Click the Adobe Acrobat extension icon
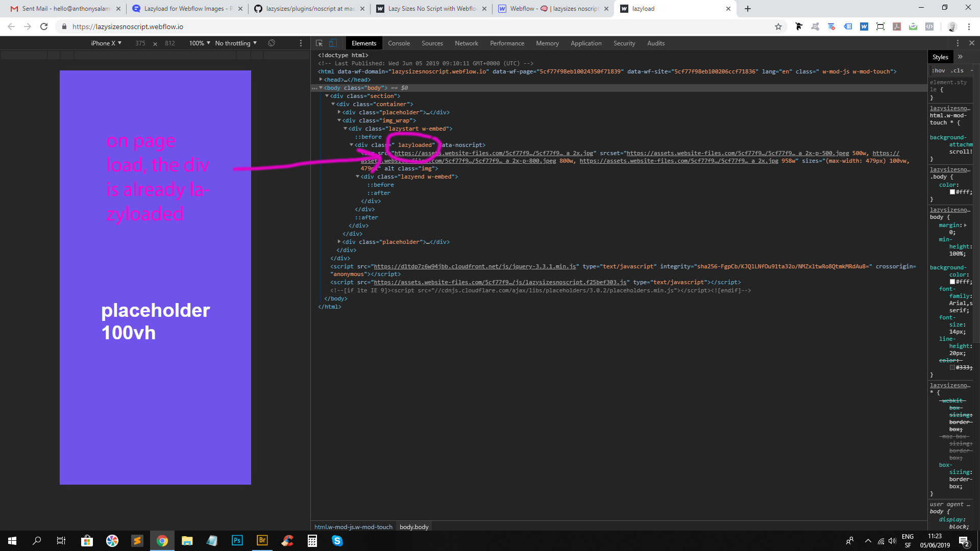 click(x=897, y=27)
